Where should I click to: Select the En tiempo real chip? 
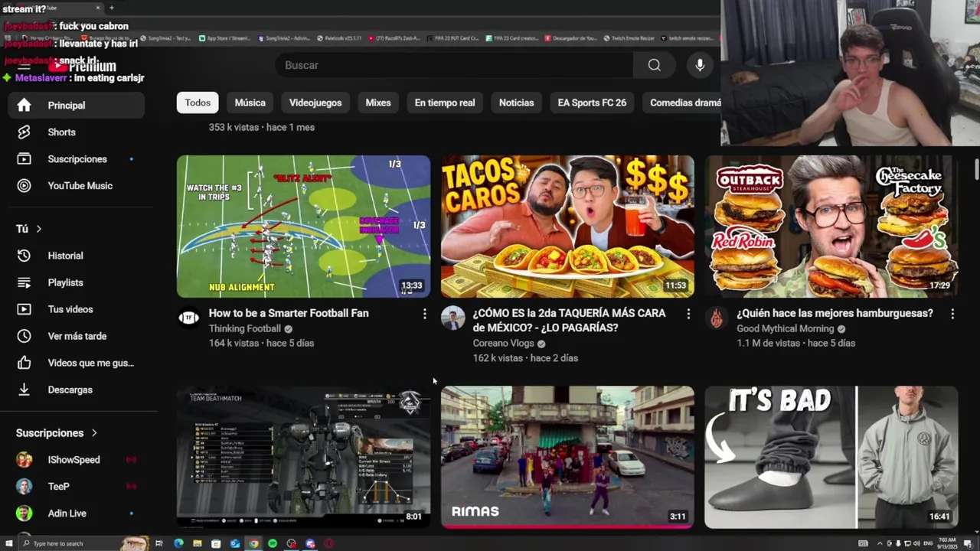click(445, 103)
